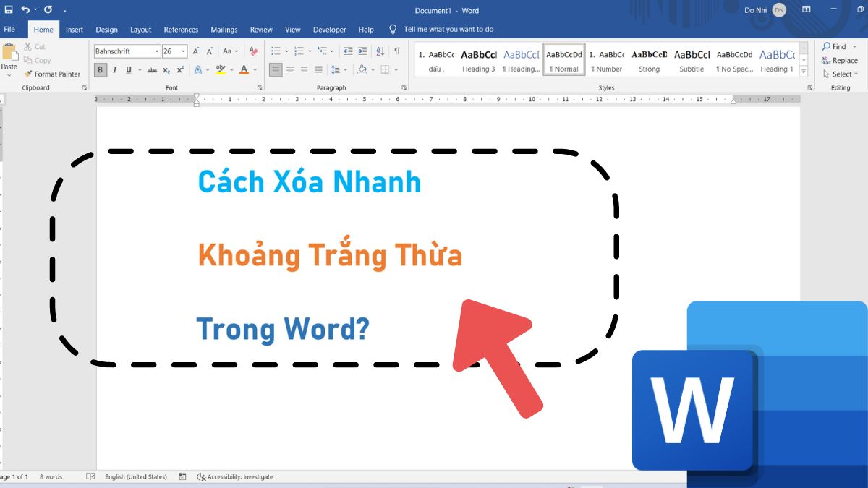Screen dimensions: 868x488
Task: Apply the Subtitle style
Action: 692,60
